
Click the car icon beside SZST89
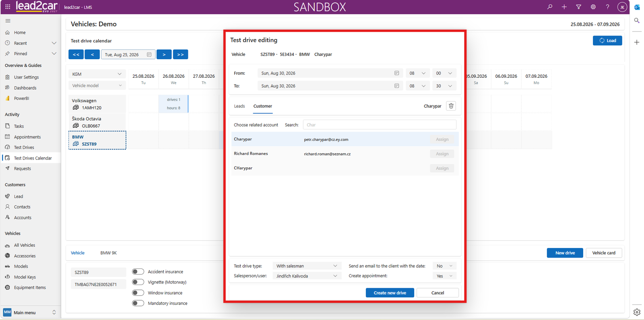[x=76, y=144]
